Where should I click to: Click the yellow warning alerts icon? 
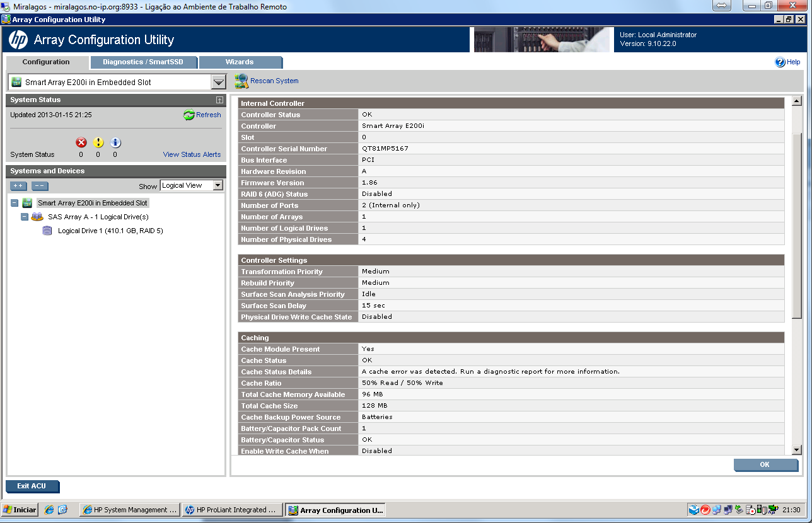98,142
